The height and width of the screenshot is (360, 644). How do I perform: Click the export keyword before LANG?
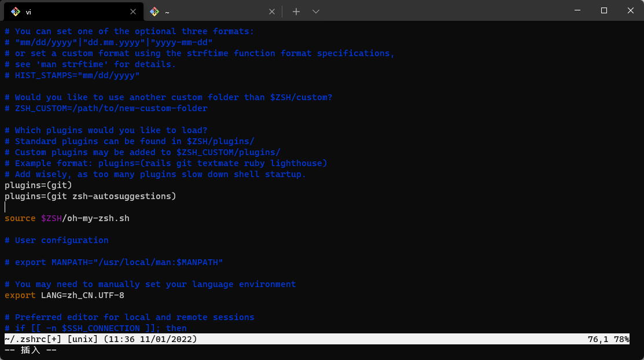tap(20, 296)
